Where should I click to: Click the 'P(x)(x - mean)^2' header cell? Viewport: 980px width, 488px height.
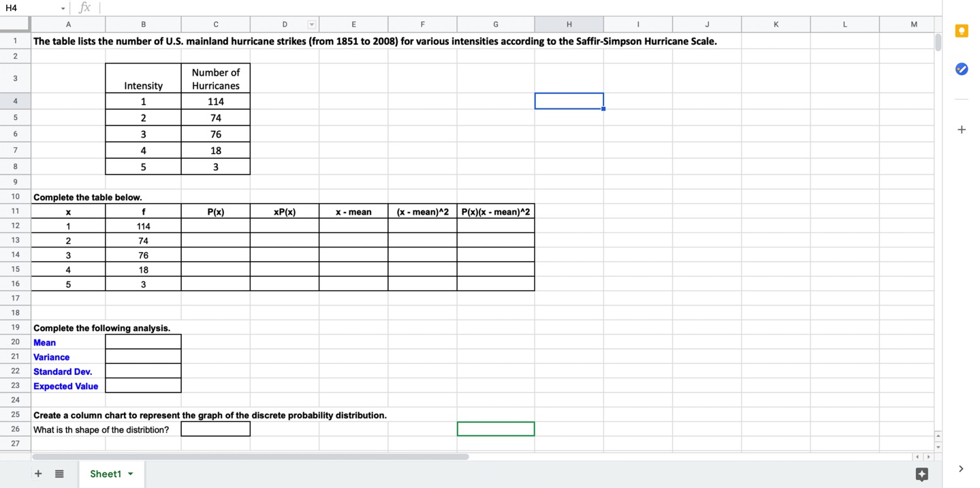tap(496, 211)
